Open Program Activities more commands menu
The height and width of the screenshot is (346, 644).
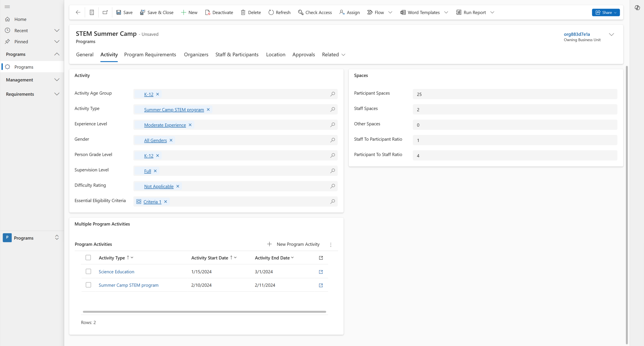[x=331, y=245]
